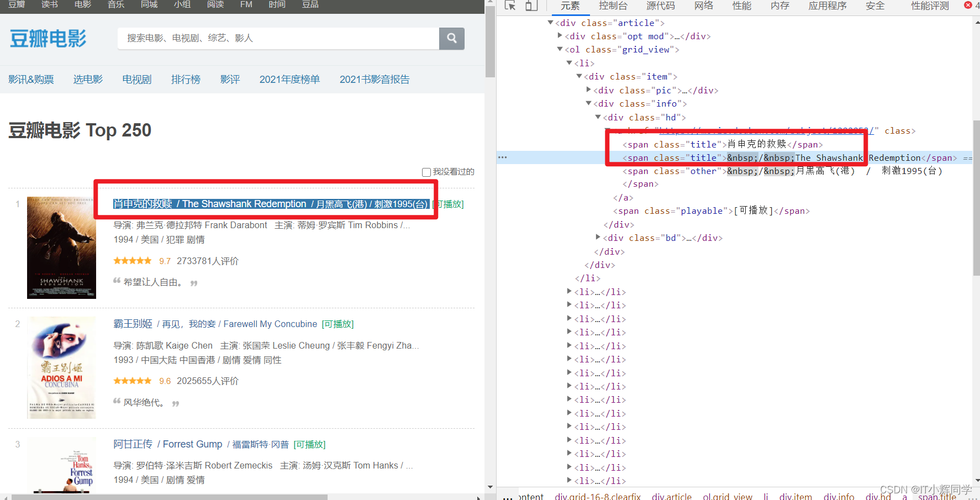Click div.article in the breadcrumb bar
The image size is (980, 500).
[671, 497]
